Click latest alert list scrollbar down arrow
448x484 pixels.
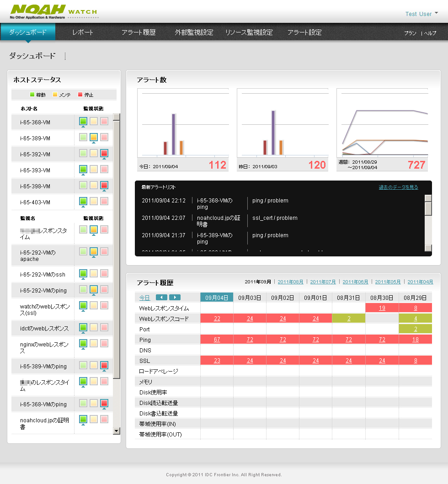pyautogui.click(x=428, y=248)
